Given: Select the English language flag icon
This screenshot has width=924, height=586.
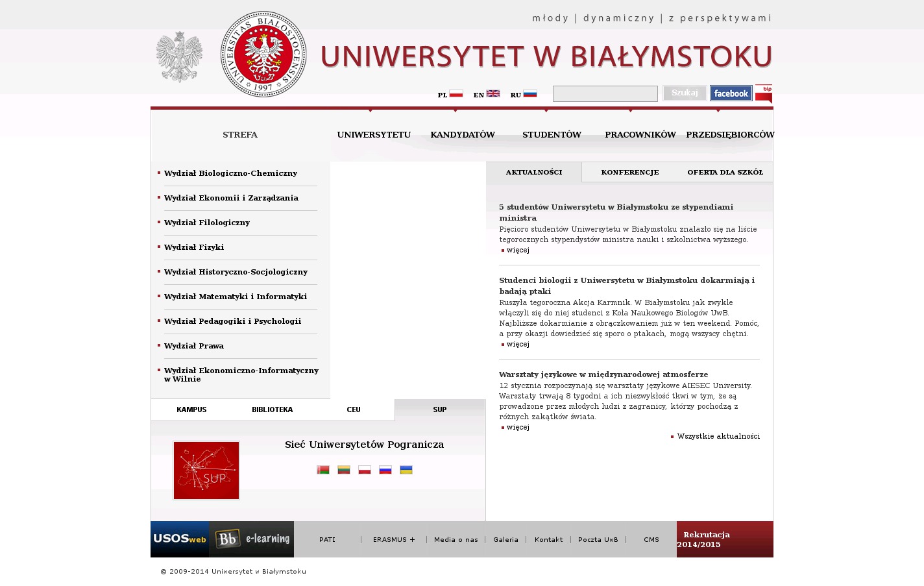Looking at the screenshot, I should click(492, 94).
